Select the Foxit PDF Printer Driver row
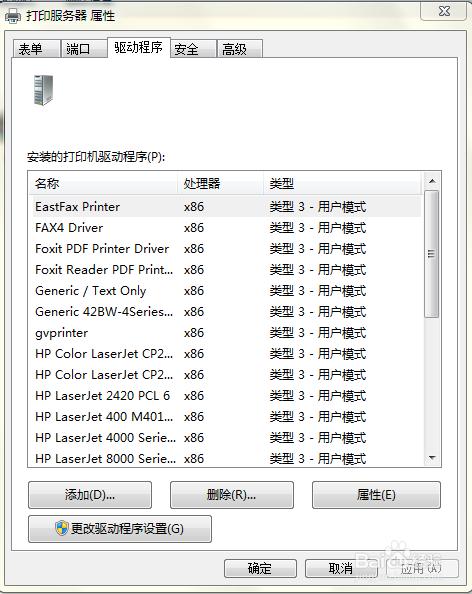Viewport: 472px width, 594px height. point(227,249)
